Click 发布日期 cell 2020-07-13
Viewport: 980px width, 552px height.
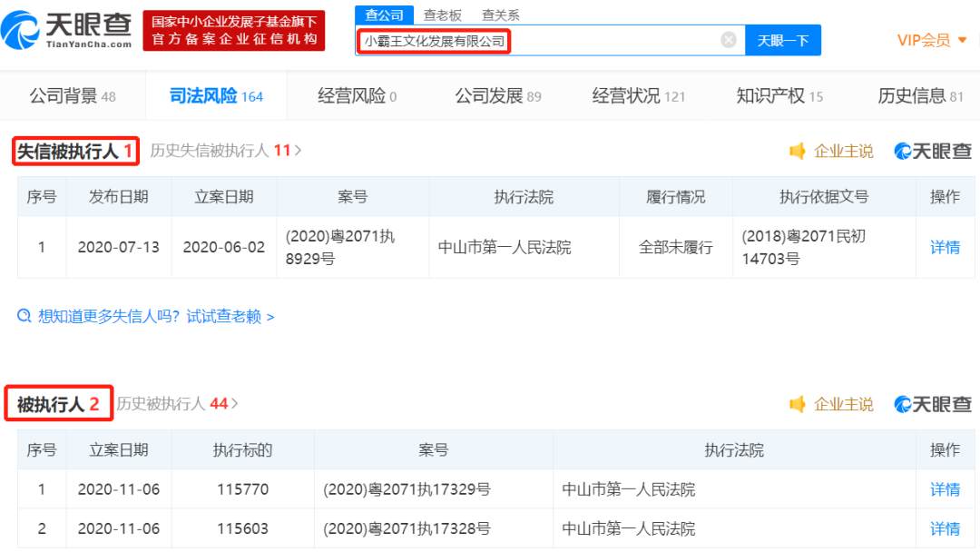pyautogui.click(x=119, y=247)
